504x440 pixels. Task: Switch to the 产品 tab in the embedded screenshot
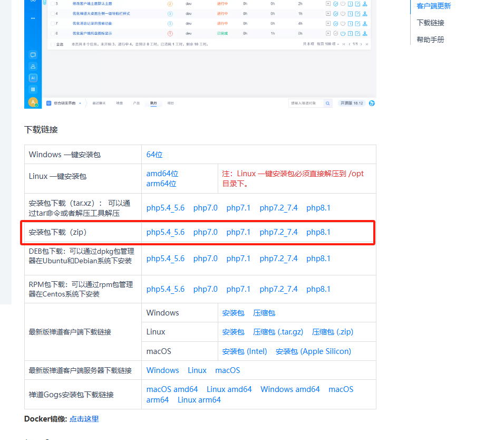click(137, 103)
